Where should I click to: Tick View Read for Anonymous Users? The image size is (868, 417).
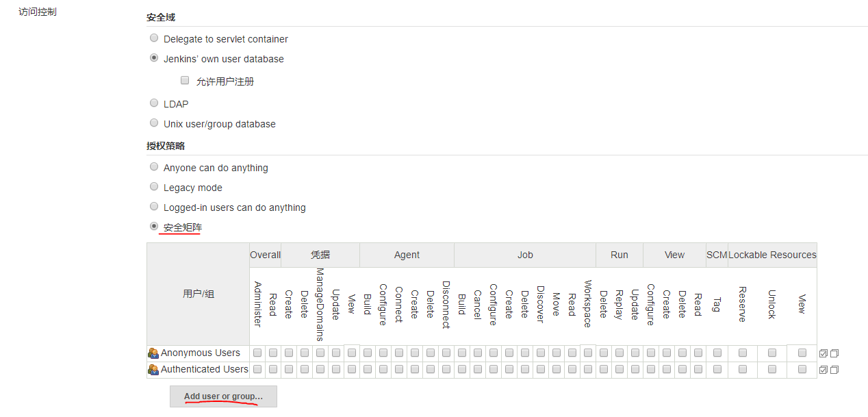point(698,353)
